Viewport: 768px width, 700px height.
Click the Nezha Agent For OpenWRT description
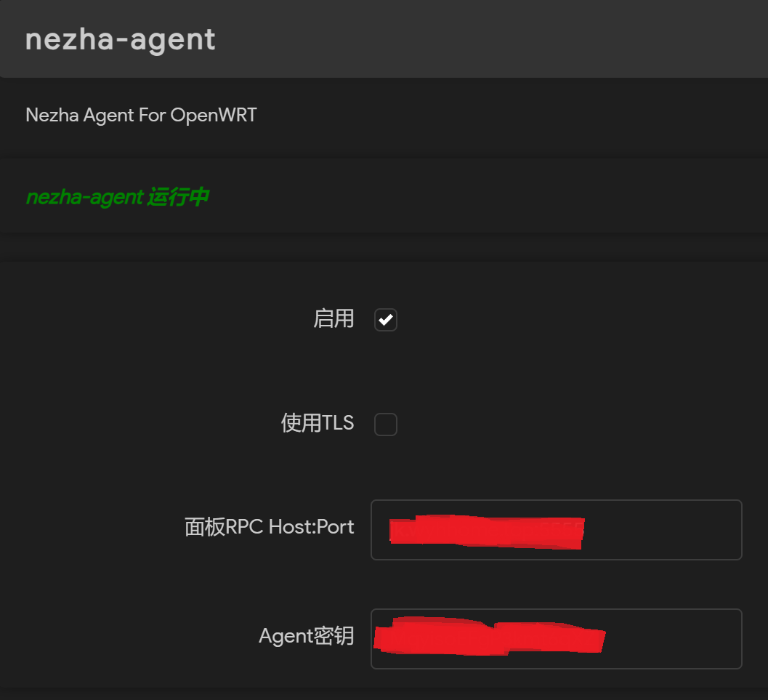pyautogui.click(x=141, y=115)
